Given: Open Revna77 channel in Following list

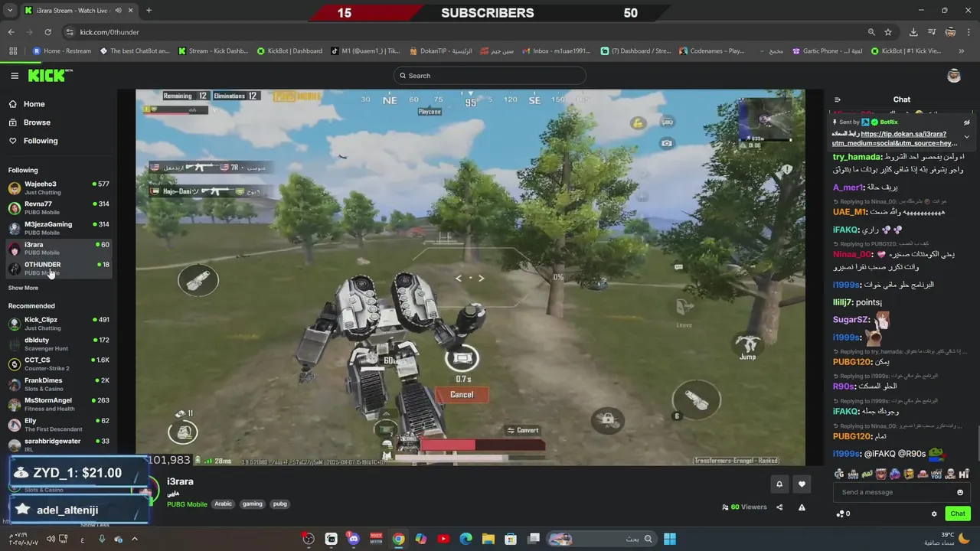Looking at the screenshot, I should [x=58, y=207].
